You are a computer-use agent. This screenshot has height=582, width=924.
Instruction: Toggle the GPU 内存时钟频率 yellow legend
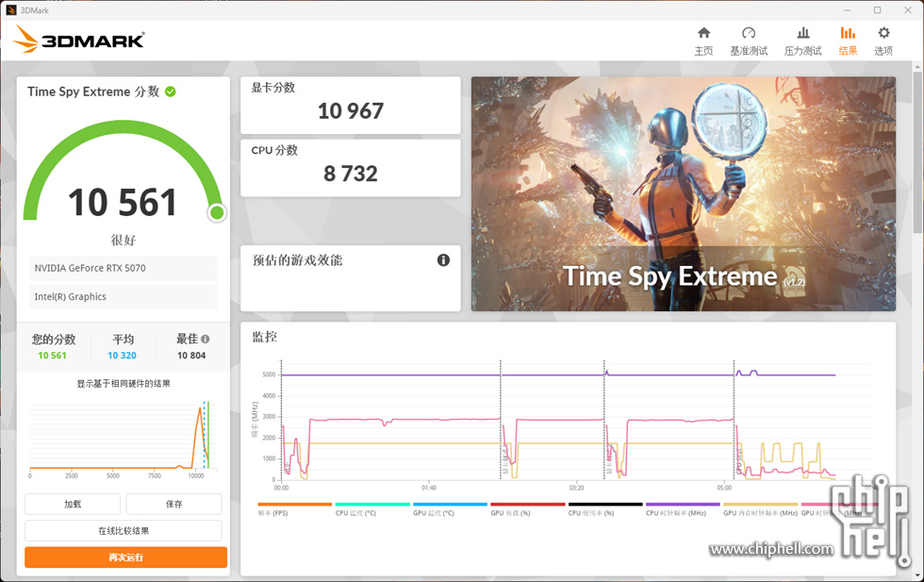[760, 508]
